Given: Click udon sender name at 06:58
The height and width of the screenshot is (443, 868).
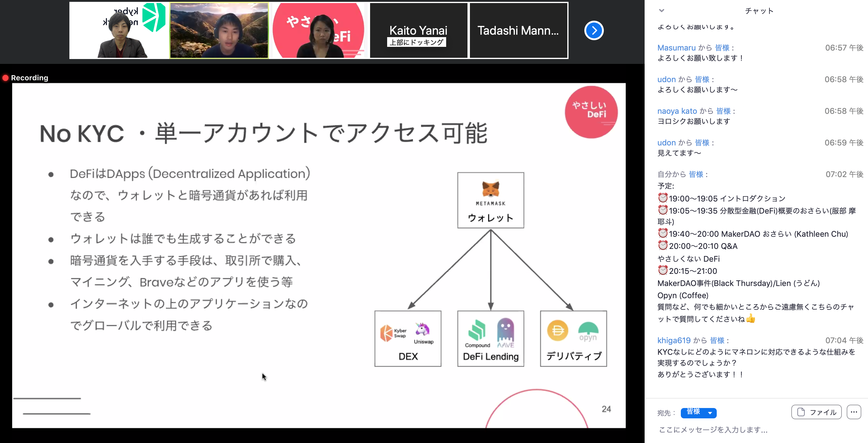Looking at the screenshot, I should tap(667, 79).
